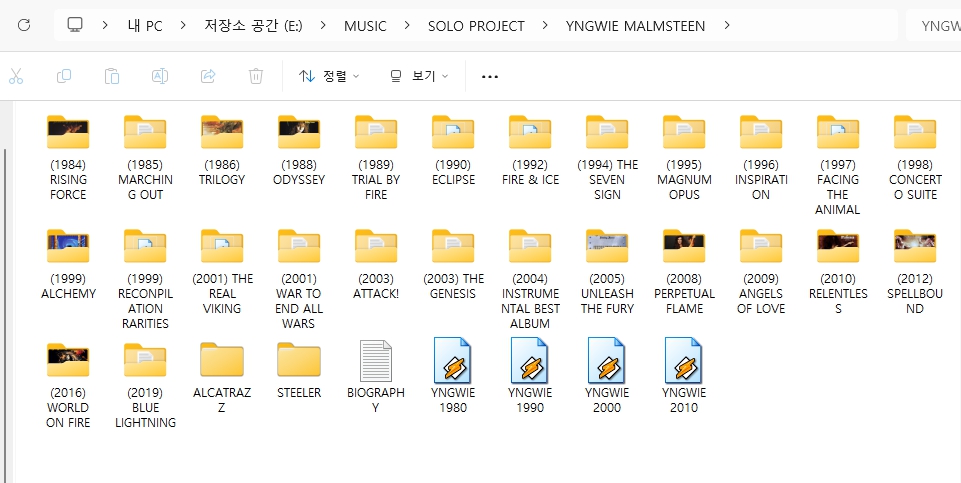Expand chevron after SOLO PROJECT breadcrumb
The width and height of the screenshot is (961, 483).
(x=545, y=26)
